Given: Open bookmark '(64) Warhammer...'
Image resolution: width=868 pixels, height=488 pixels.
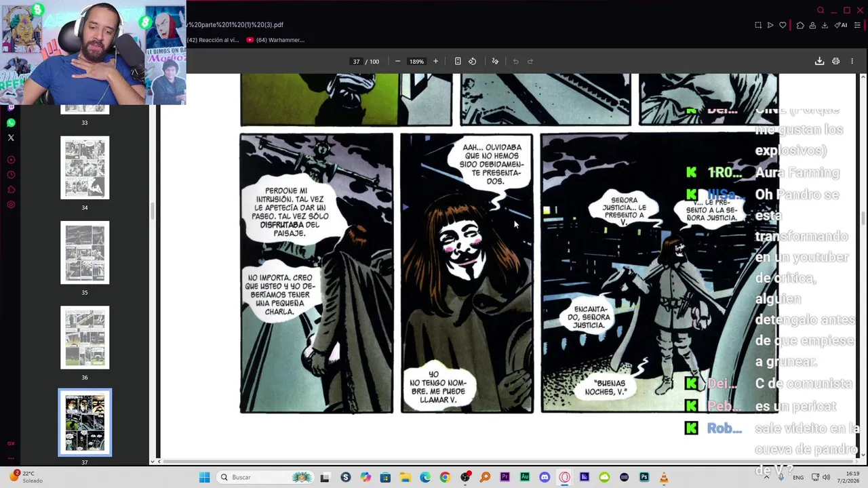Looking at the screenshot, I should [x=275, y=40].
